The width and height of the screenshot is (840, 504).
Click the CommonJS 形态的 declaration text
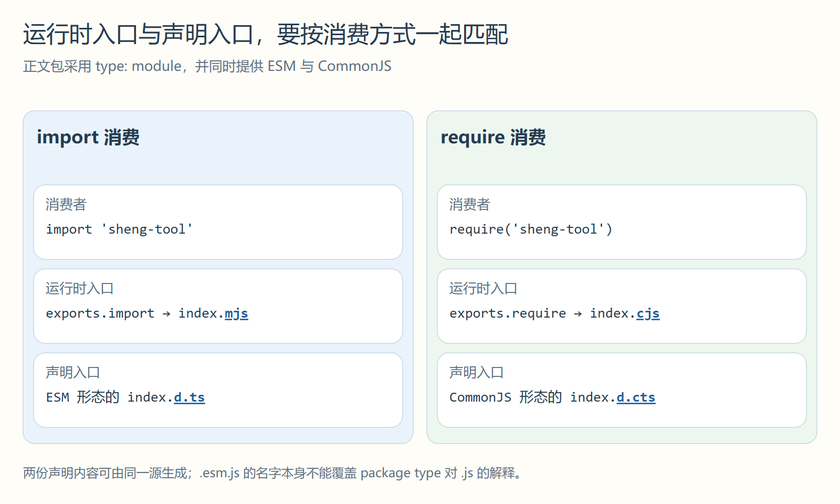506,397
